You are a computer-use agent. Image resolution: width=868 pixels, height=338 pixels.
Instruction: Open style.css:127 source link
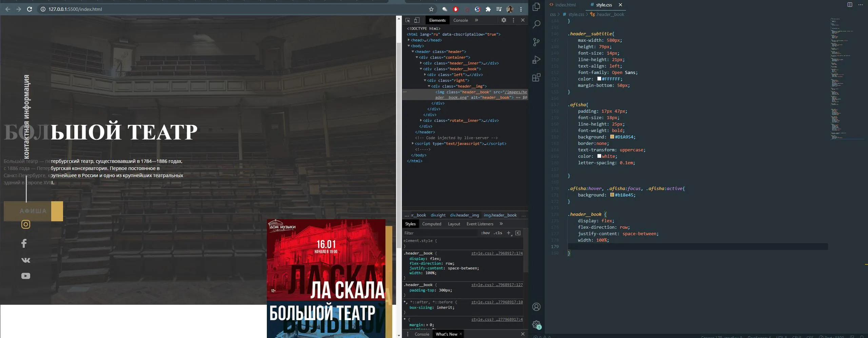click(497, 285)
